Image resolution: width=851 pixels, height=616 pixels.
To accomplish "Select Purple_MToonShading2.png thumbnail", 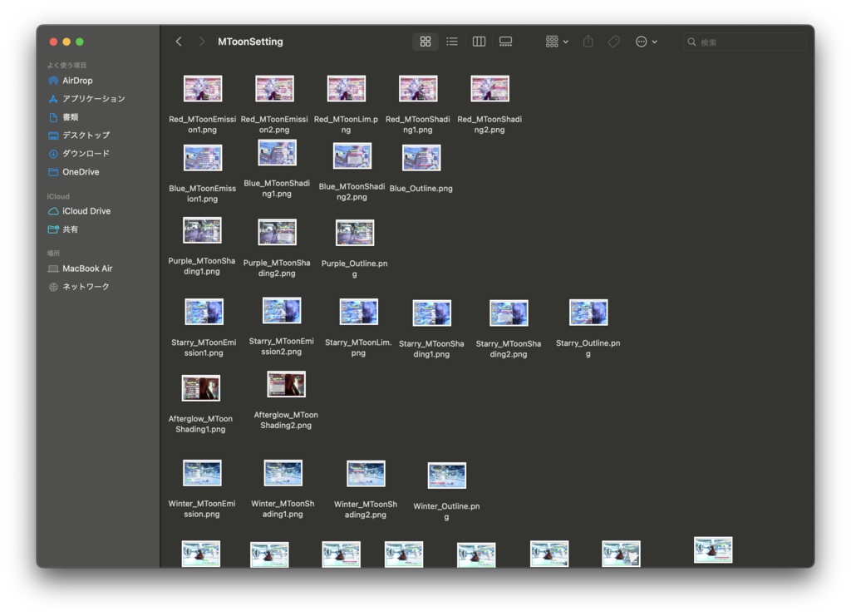I will click(x=278, y=232).
